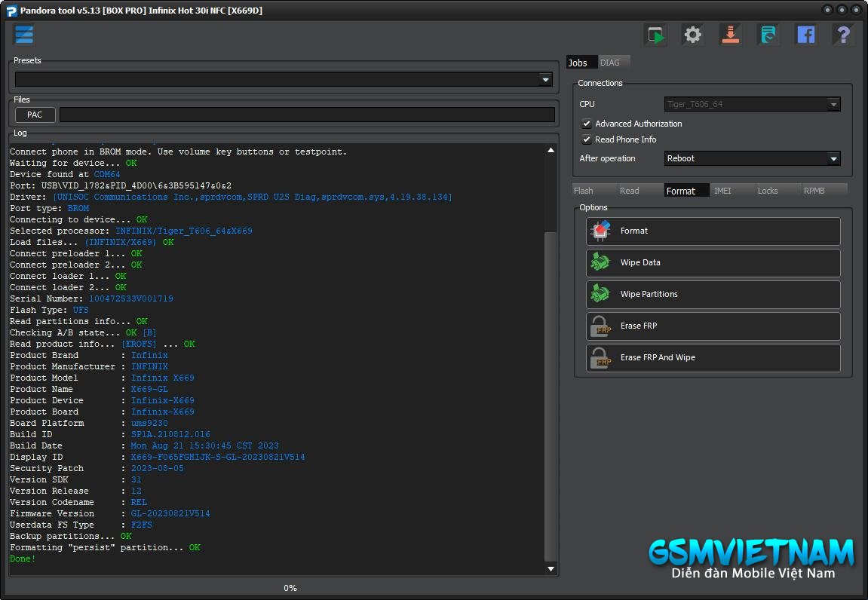Click the Erase FRP padlock icon
Viewport: 868px width, 600px height.
(600, 326)
